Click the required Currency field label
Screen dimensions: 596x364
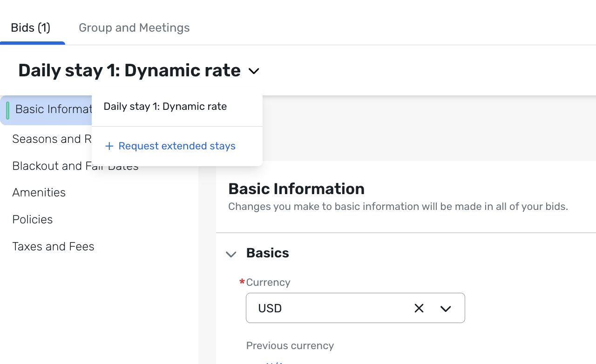coord(268,283)
